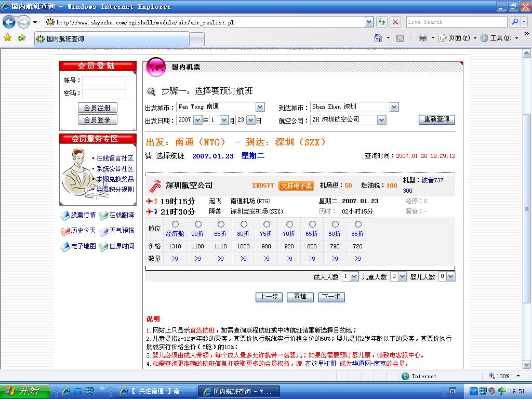The image size is (532, 399).
Task: Click the Live Search magnifier icon
Action: (x=515, y=22)
